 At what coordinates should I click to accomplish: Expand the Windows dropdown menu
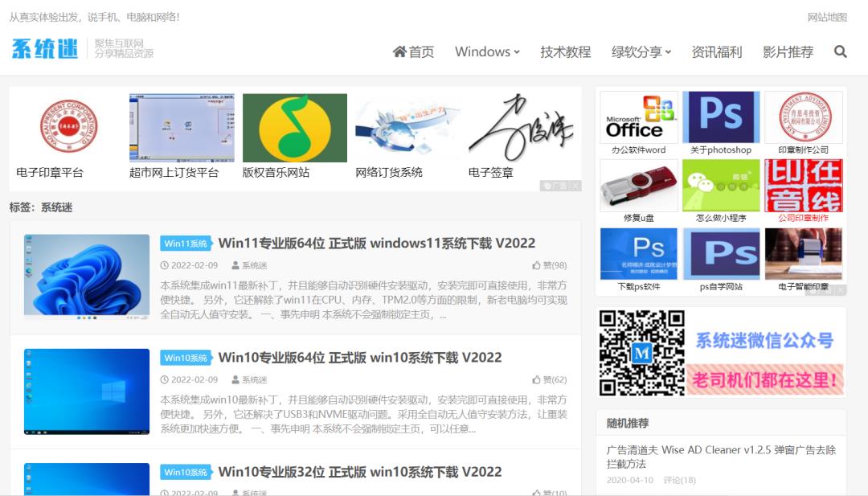[487, 51]
